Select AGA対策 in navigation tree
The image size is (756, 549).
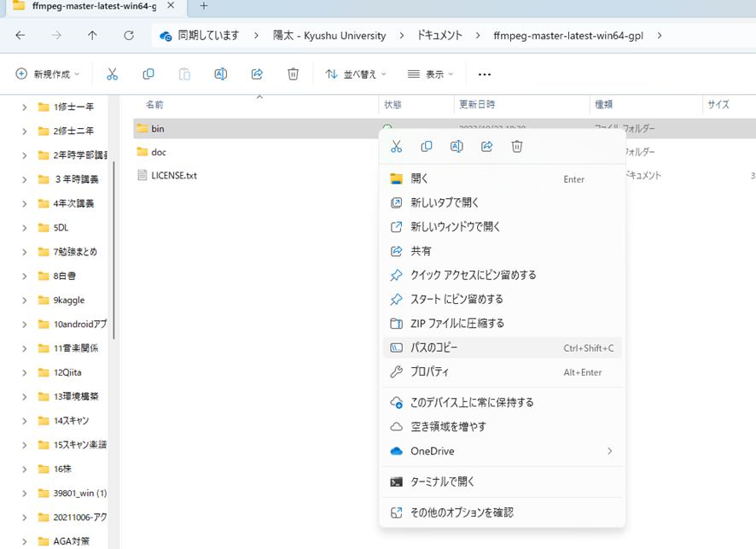point(71,541)
